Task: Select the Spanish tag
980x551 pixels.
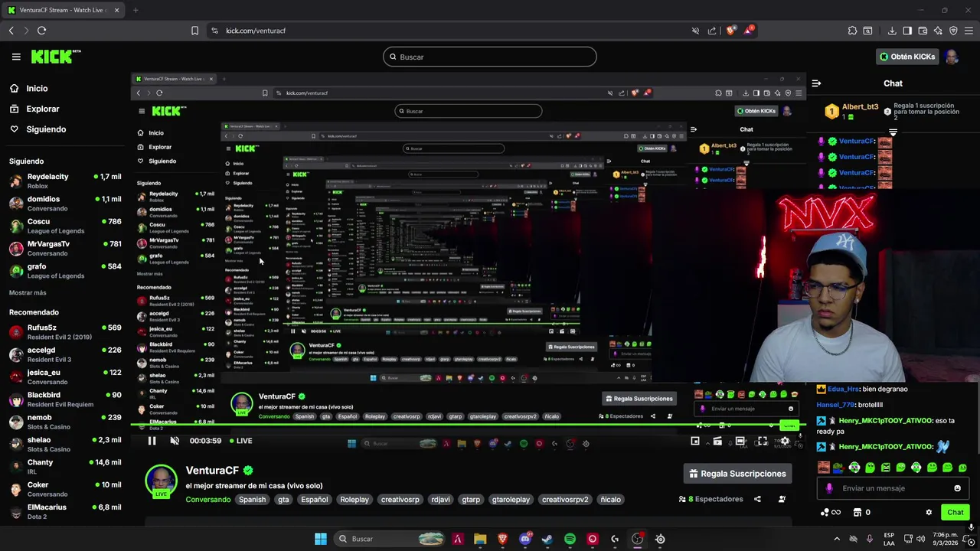Action: pyautogui.click(x=252, y=500)
